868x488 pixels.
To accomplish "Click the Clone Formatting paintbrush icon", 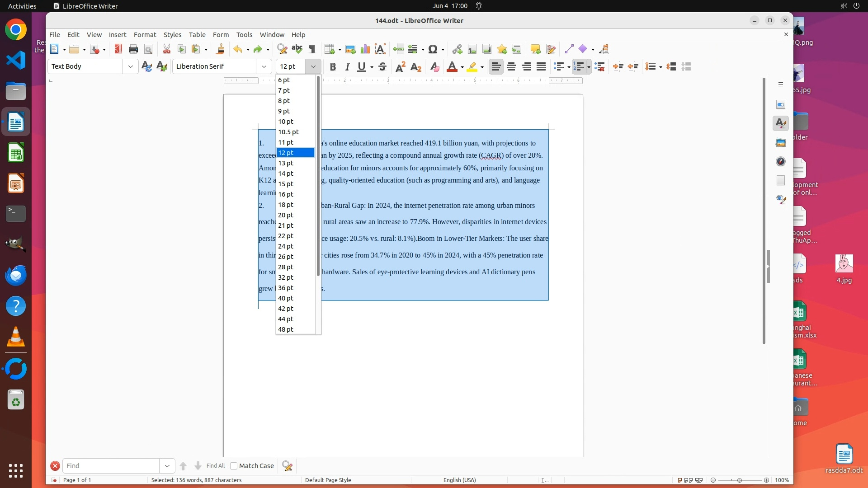I will click(221, 49).
